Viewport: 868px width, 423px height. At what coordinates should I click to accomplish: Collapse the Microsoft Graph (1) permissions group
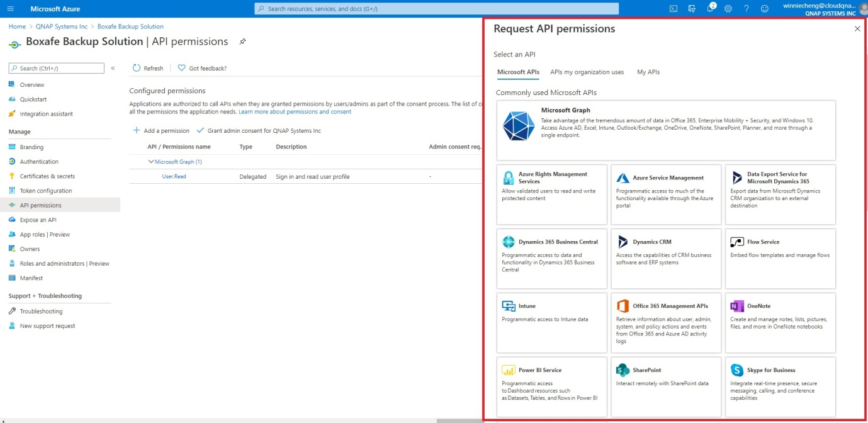coord(151,162)
